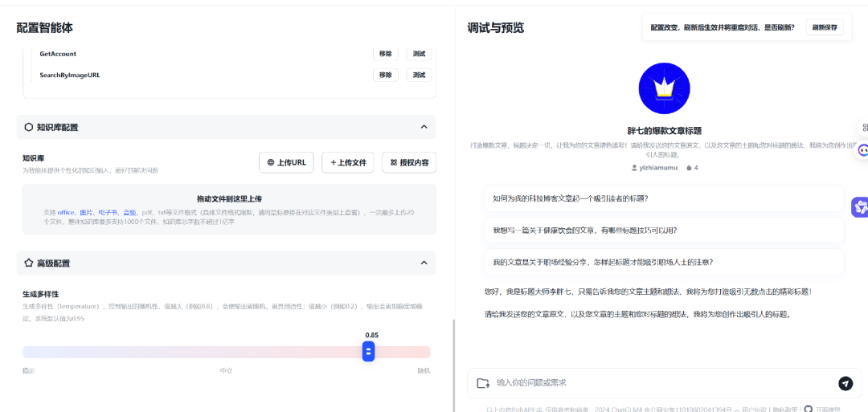Click the GetAccount tool name
The width and height of the screenshot is (868, 412).
[58, 54]
